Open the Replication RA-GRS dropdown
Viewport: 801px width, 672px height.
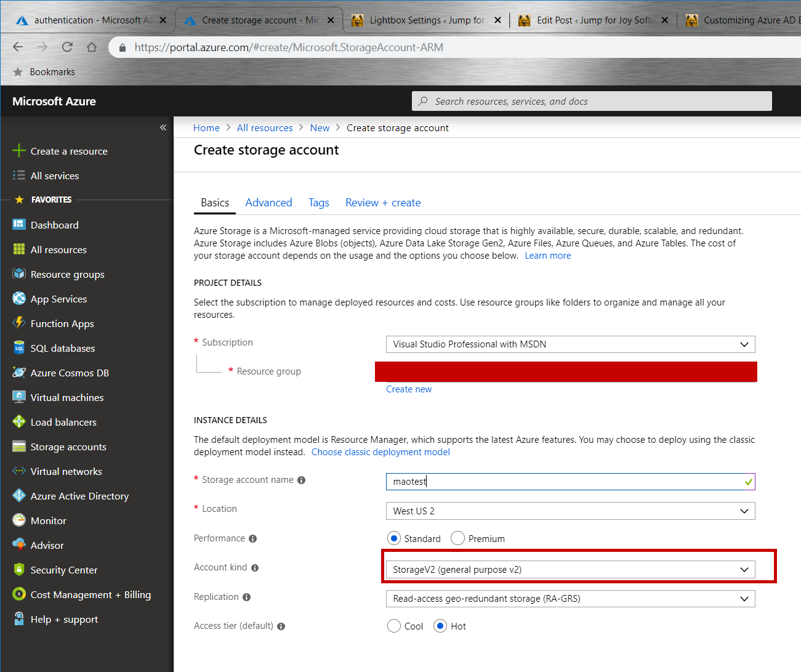pyautogui.click(x=570, y=599)
